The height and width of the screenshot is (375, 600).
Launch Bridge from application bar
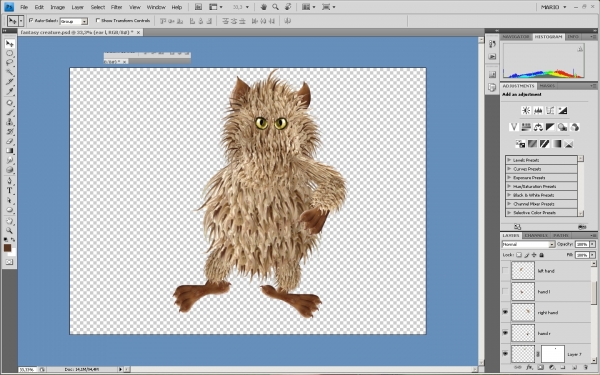(x=198, y=7)
